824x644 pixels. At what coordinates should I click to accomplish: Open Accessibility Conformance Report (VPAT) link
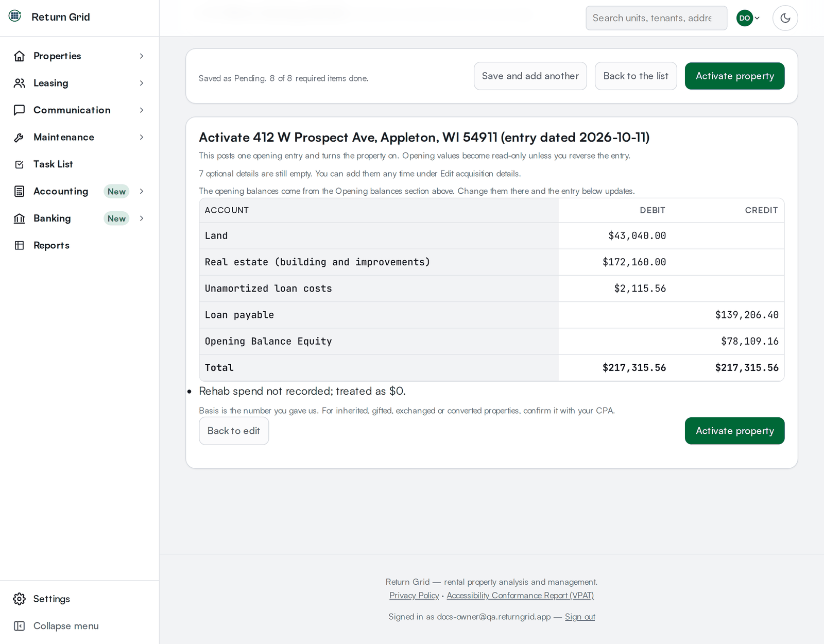pos(520,596)
